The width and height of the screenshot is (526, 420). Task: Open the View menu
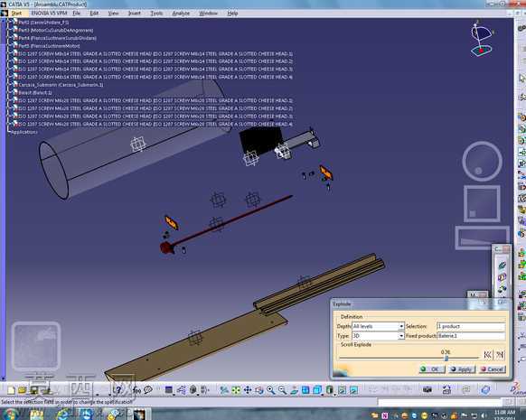click(113, 13)
